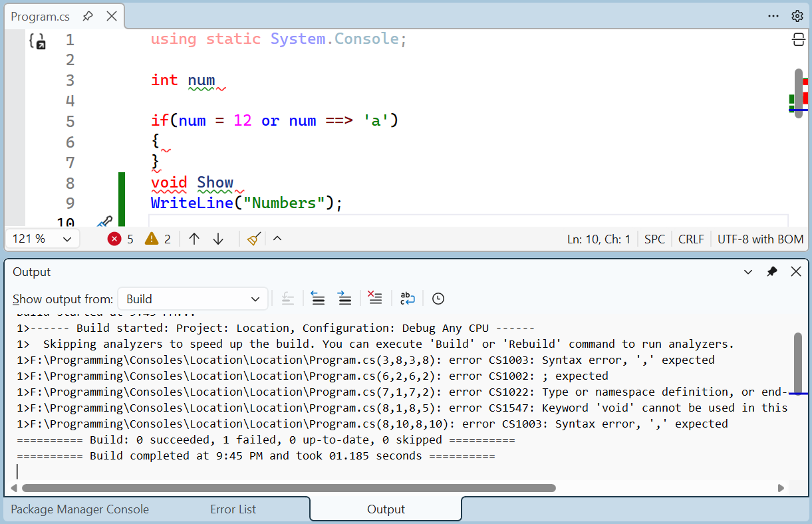This screenshot has height=524, width=812.
Task: Click the editor vertical scrollbar thumb
Action: 798,93
